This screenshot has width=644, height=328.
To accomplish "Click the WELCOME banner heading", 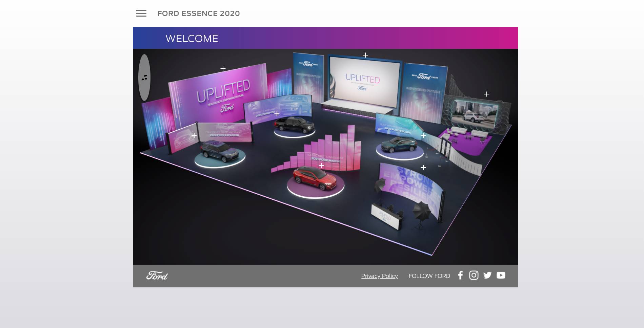I will pos(192,39).
